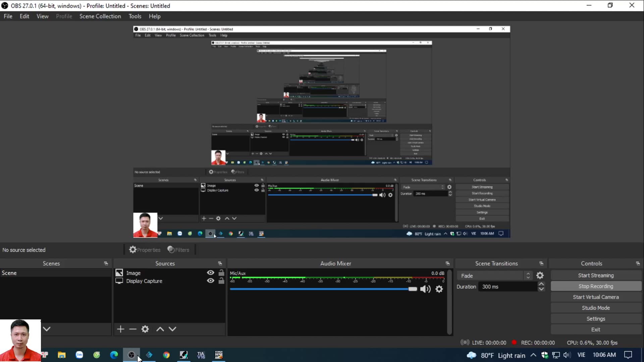Open the system volume tray icon

(x=567, y=355)
